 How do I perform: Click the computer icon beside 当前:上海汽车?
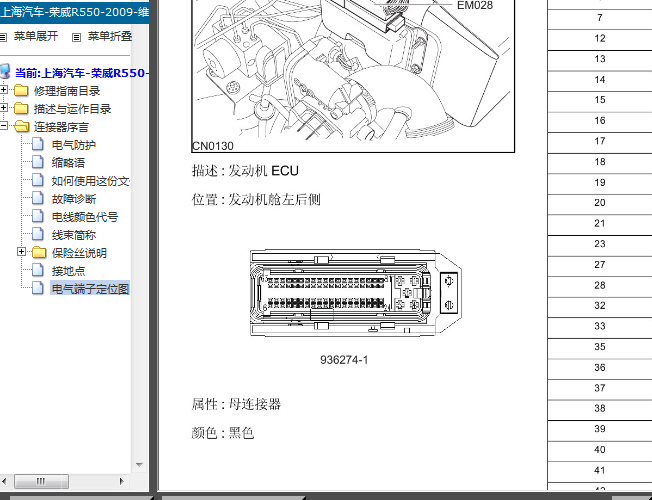point(5,72)
